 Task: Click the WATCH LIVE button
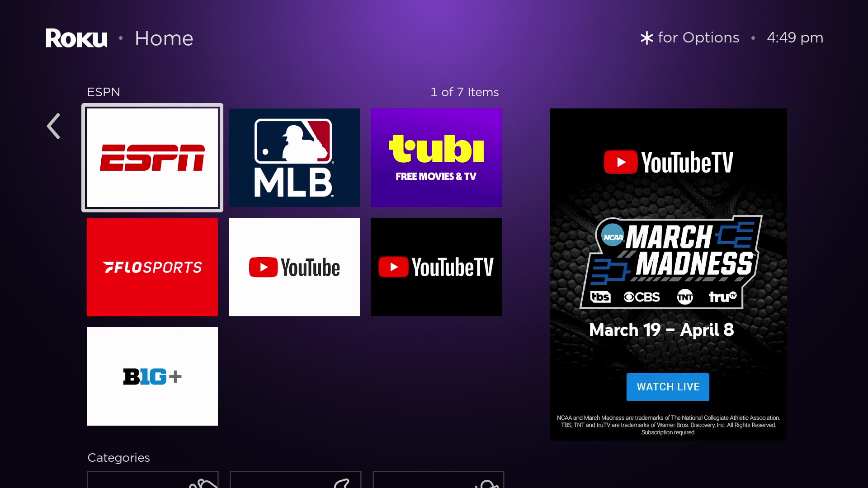(x=668, y=387)
